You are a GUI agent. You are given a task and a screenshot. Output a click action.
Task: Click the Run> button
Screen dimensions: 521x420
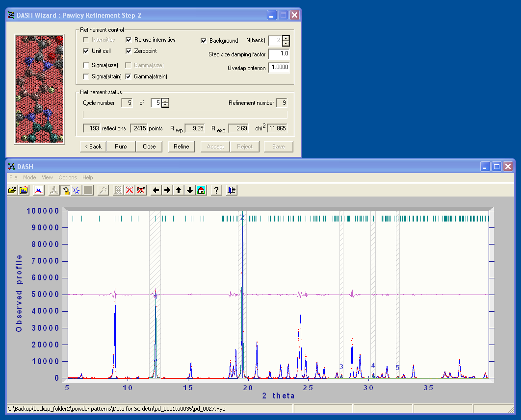tap(121, 147)
